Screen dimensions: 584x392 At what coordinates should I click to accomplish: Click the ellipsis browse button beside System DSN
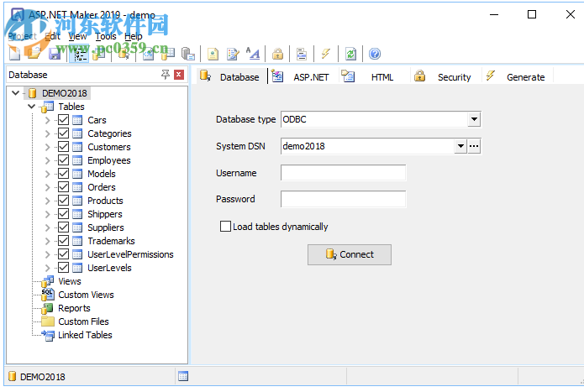click(x=474, y=146)
